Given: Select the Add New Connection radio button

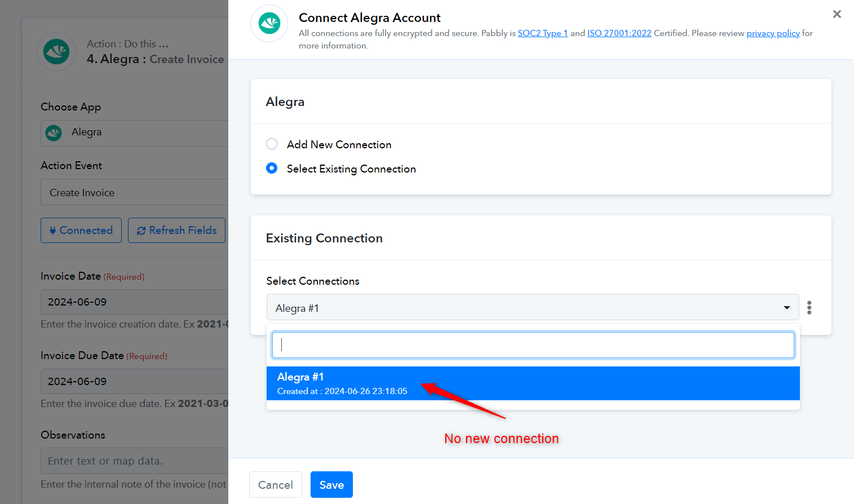Looking at the screenshot, I should point(272,144).
